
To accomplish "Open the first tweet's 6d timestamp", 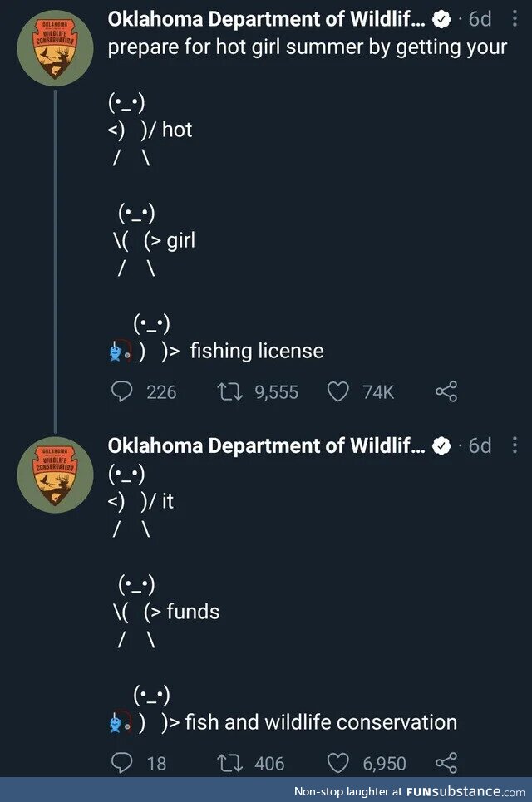I will pos(480,20).
